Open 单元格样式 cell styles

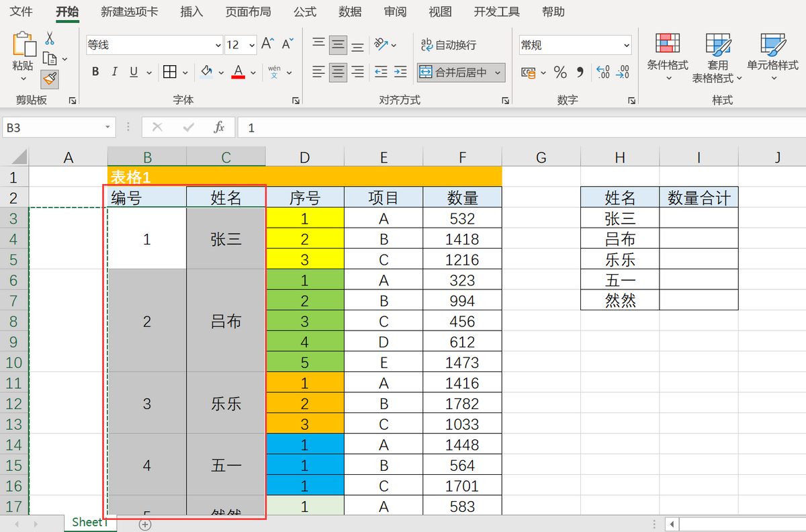[772, 57]
